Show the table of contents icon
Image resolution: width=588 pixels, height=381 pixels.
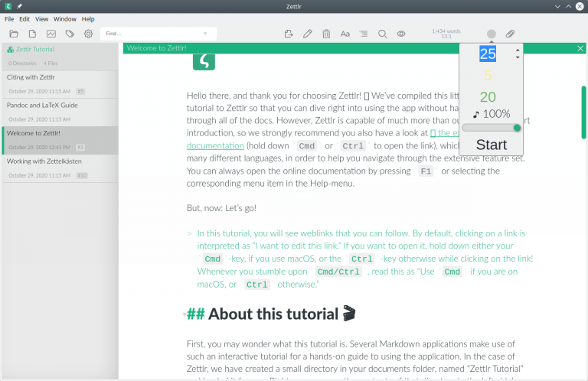click(x=364, y=34)
